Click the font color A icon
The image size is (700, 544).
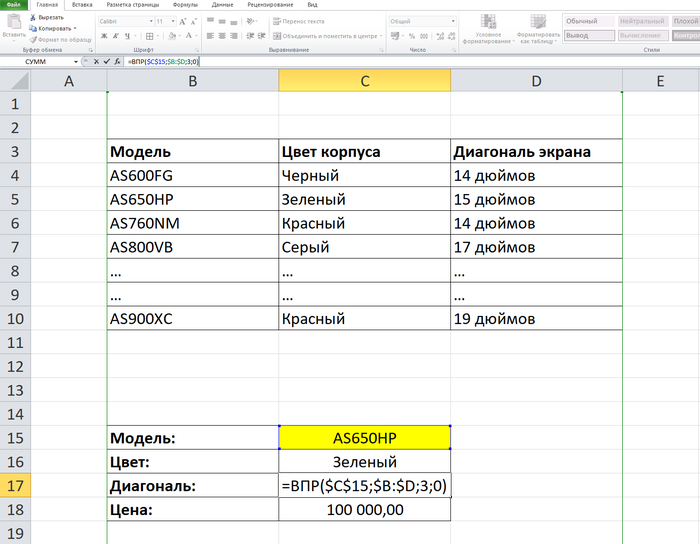189,36
